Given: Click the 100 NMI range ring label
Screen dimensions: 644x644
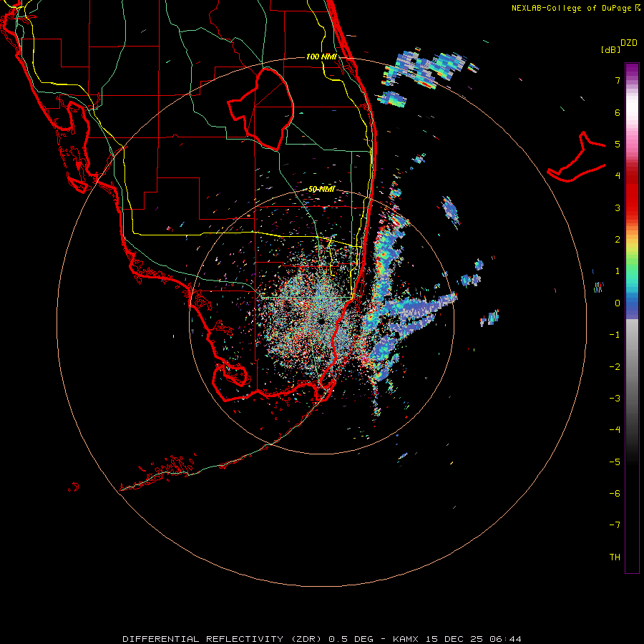Looking at the screenshot, I should pyautogui.click(x=321, y=57).
